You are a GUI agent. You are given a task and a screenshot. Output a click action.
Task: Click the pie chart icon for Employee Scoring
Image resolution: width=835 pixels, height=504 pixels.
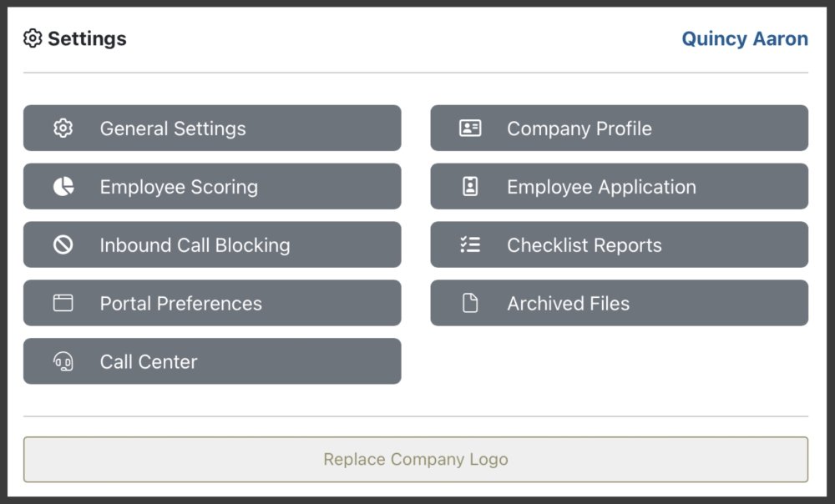(x=63, y=187)
